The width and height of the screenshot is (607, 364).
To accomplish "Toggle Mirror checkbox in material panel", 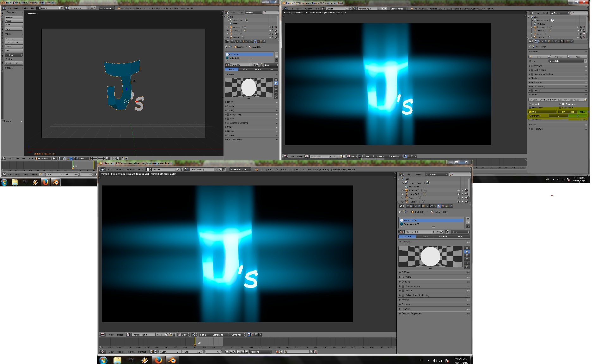I will click(403, 291).
